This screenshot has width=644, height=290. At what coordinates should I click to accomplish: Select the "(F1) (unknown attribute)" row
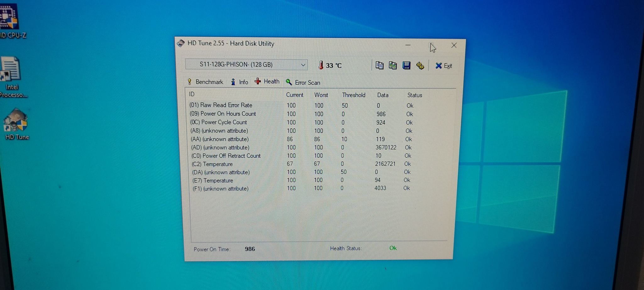(302, 188)
